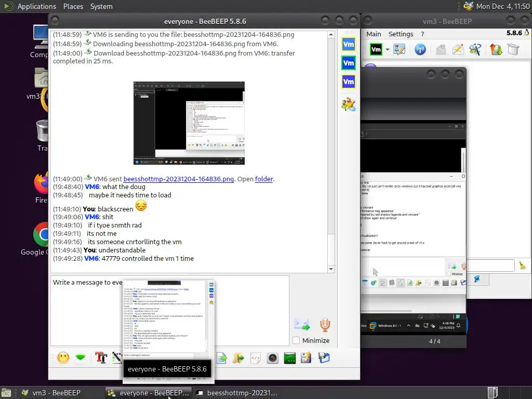Open the ? help menu in vm3 window
Screen dimensions: 532x399
422,34
